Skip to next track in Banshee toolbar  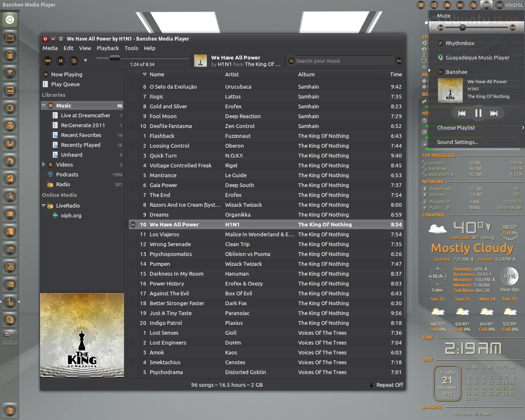pos(73,61)
